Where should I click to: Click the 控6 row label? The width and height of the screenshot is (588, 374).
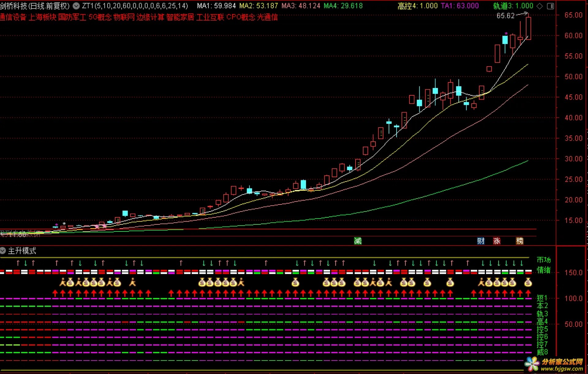coord(542,337)
